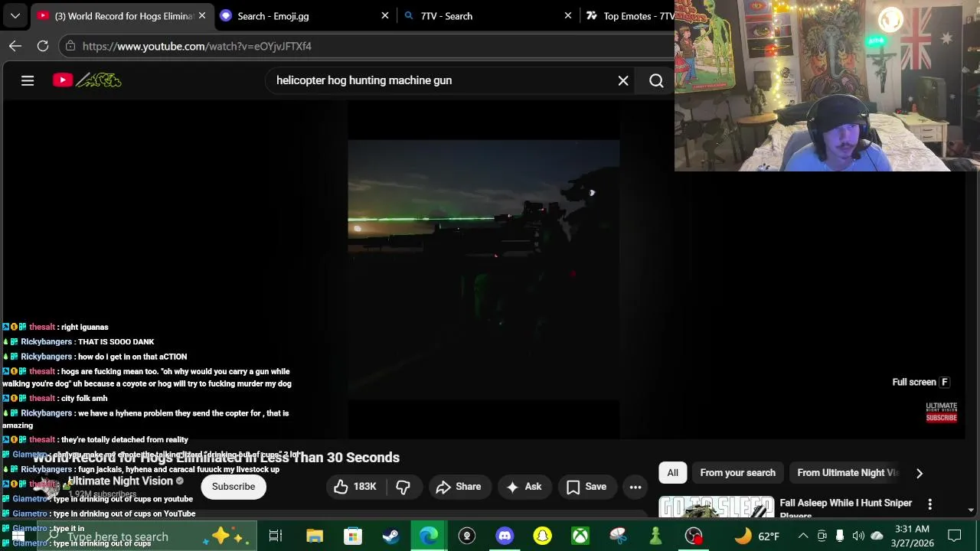Open the Ultimate Night Vision channel
This screenshot has height=551, width=980.
(x=120, y=481)
